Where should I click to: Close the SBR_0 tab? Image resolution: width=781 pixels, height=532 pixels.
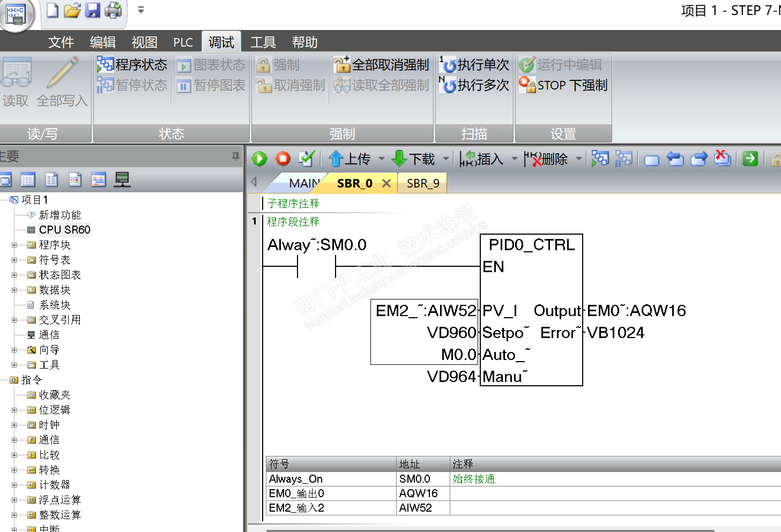tap(386, 183)
